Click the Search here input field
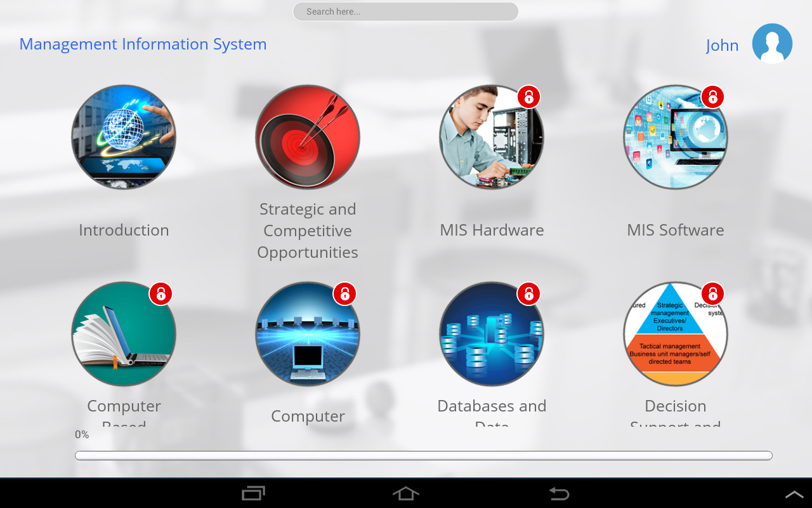 pos(405,11)
